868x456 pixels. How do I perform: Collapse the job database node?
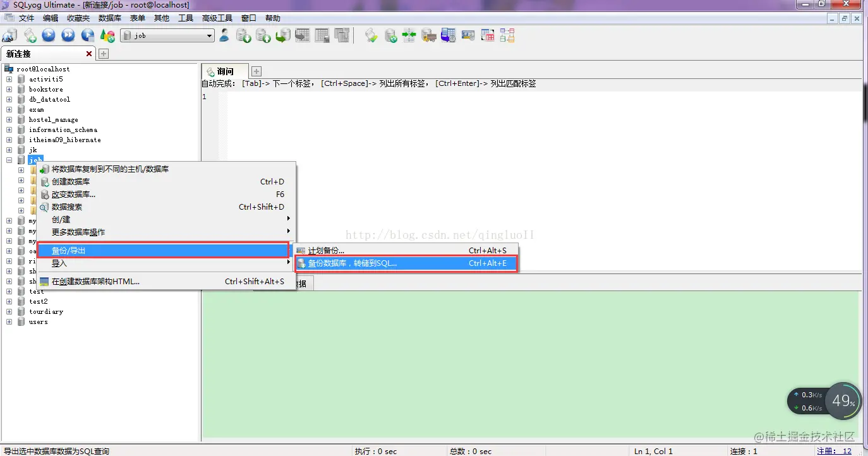pyautogui.click(x=9, y=160)
